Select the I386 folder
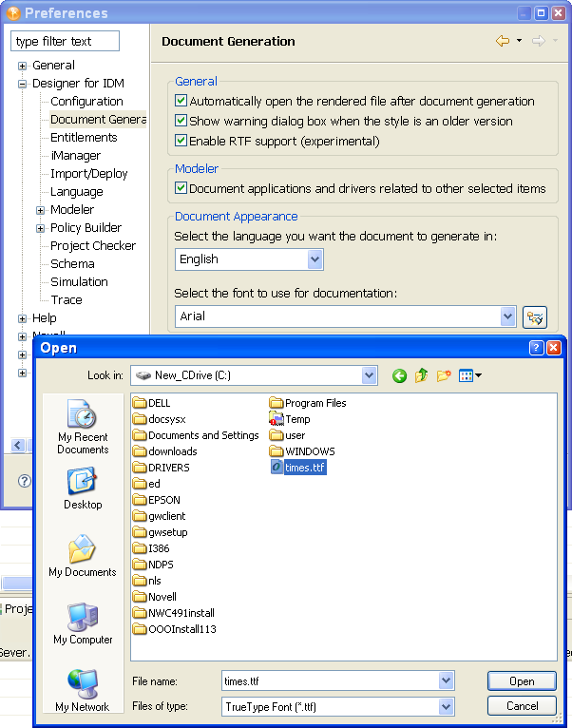The height and width of the screenshot is (728, 572). pos(151,548)
